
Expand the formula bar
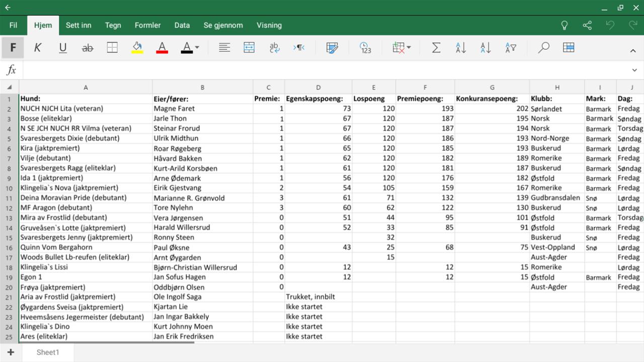coord(634,71)
